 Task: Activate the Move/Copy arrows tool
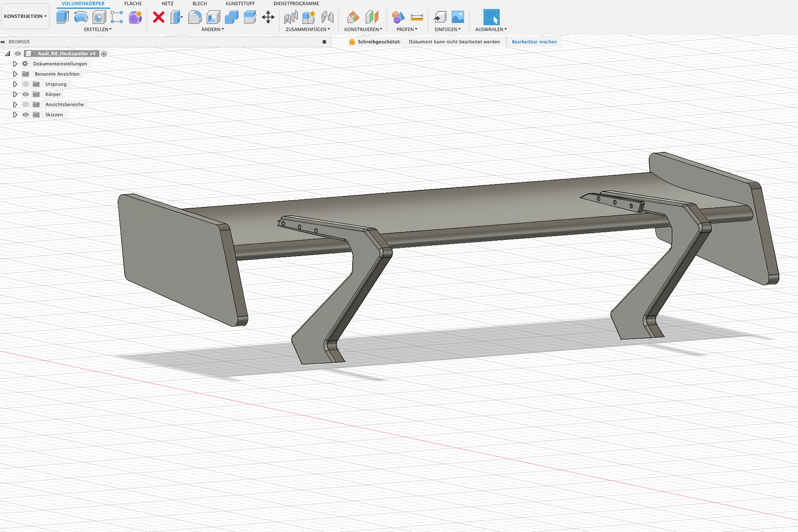tap(268, 17)
